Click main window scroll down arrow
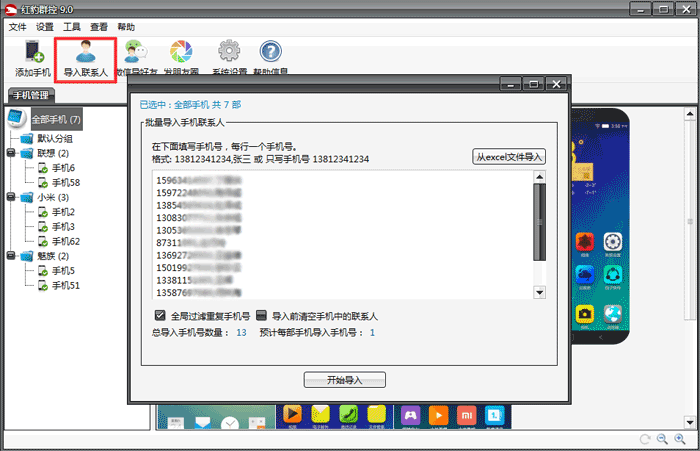The height and width of the screenshot is (451, 700). point(690,422)
